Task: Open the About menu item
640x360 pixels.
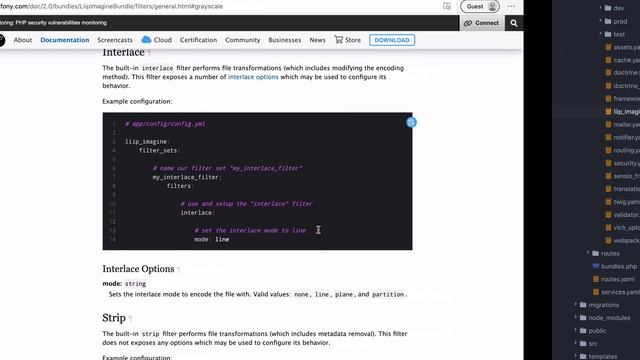Action: tap(22, 40)
